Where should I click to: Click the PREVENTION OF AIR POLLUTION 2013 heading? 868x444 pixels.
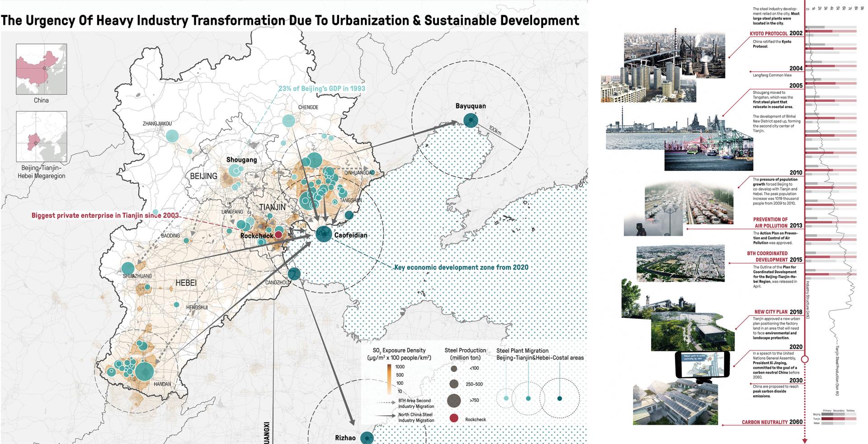click(x=778, y=223)
